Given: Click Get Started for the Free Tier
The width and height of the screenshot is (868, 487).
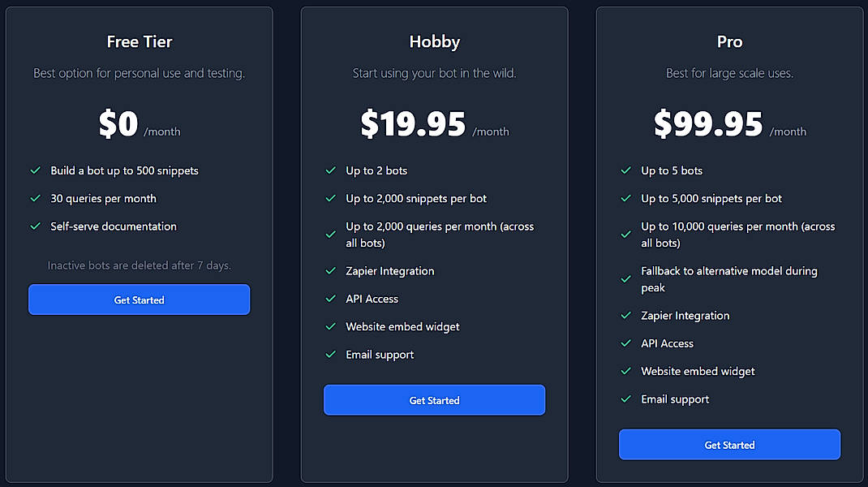Looking at the screenshot, I should (139, 300).
